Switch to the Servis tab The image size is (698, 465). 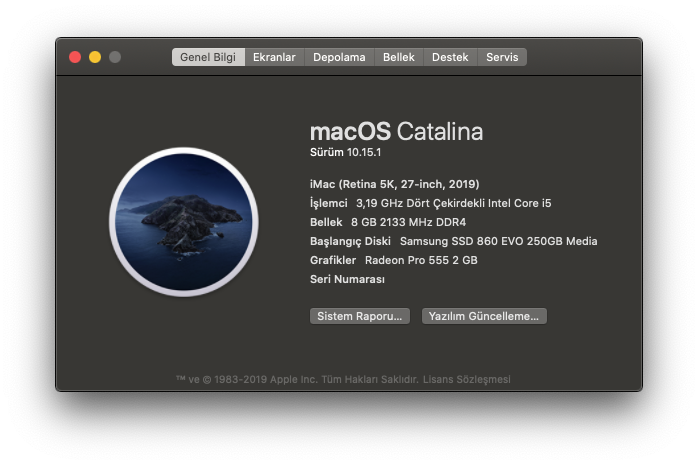pyautogui.click(x=502, y=58)
